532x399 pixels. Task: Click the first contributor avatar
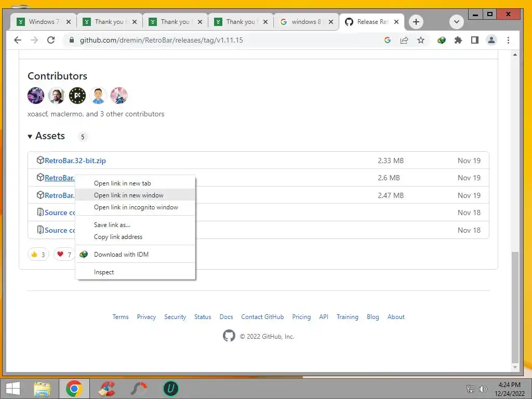[36, 96]
